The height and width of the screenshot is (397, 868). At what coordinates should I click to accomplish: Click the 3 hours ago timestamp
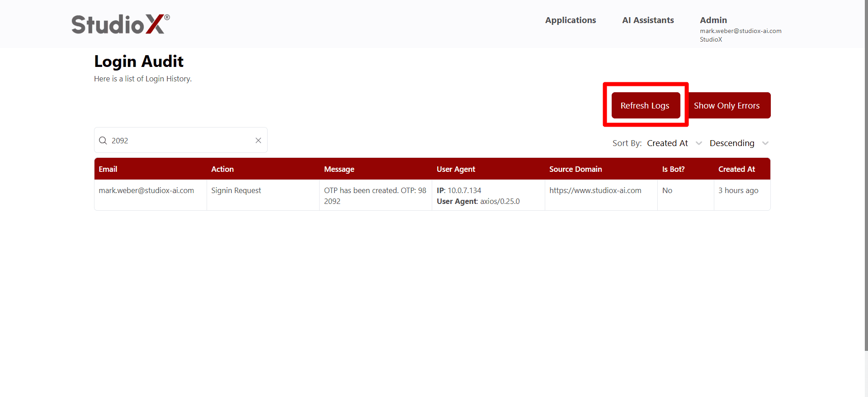(738, 190)
